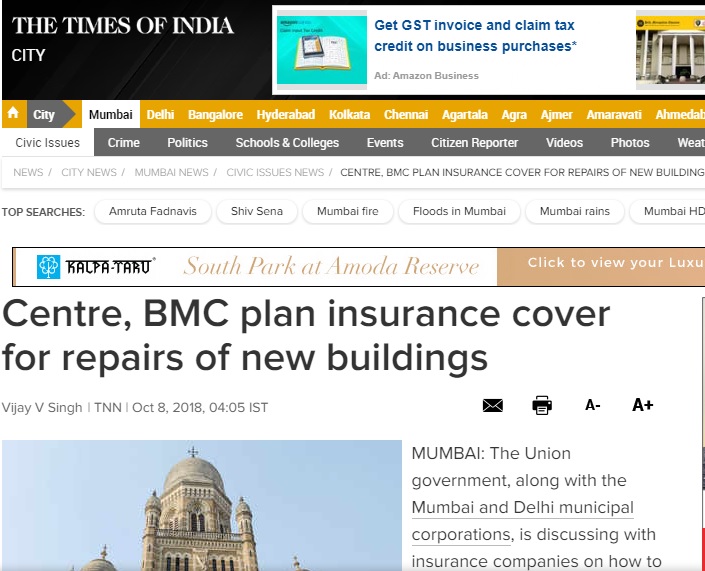Increase font size with A+ icon
705x571 pixels.
coord(643,405)
